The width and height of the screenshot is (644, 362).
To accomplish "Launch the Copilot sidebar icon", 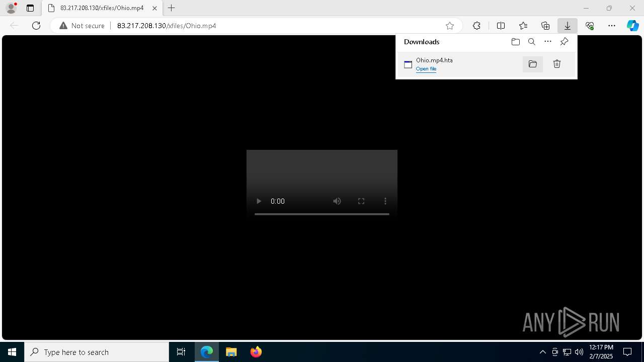I will pos(632,26).
